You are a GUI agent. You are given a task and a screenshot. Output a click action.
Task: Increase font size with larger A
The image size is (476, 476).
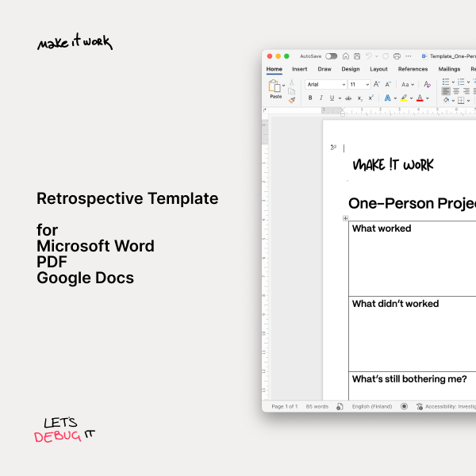coord(376,84)
